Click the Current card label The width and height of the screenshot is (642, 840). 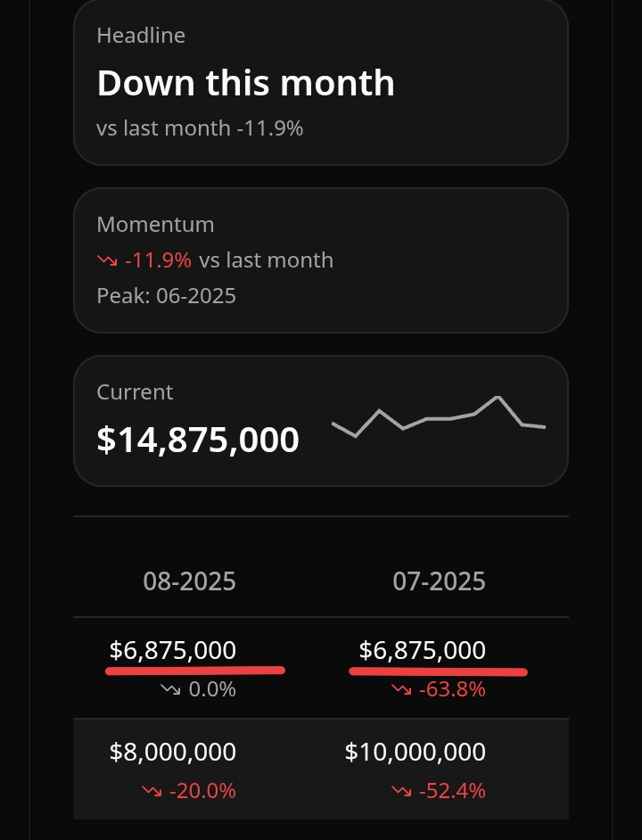coord(135,392)
